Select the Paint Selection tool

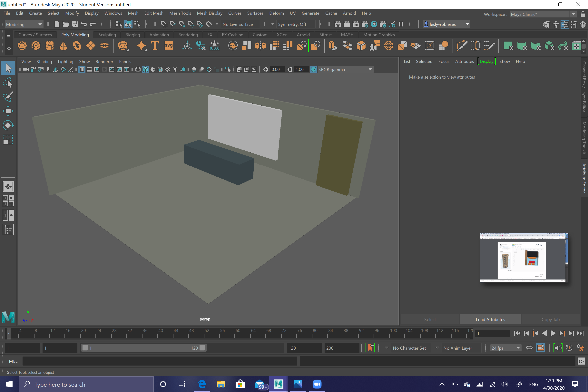click(8, 97)
